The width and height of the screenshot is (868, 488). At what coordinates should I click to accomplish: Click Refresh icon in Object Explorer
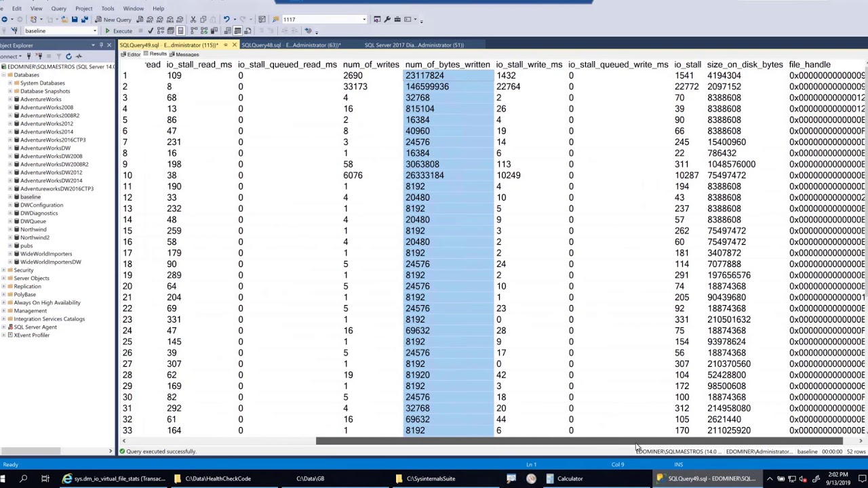[x=68, y=56]
